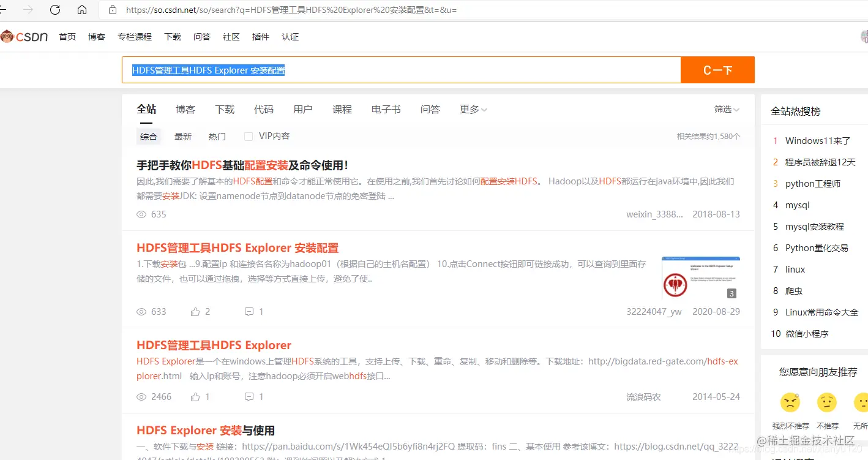Like the result with 2 thumbs-up

(x=195, y=312)
